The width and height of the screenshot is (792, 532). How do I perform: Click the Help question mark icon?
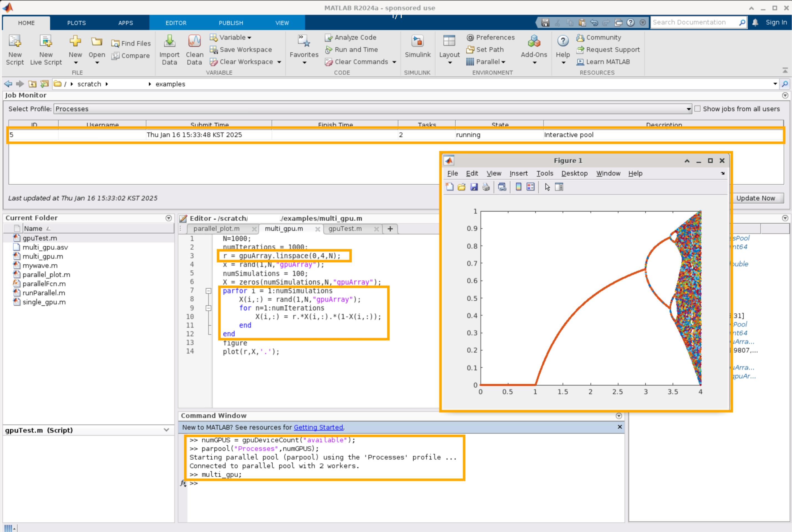pos(563,41)
